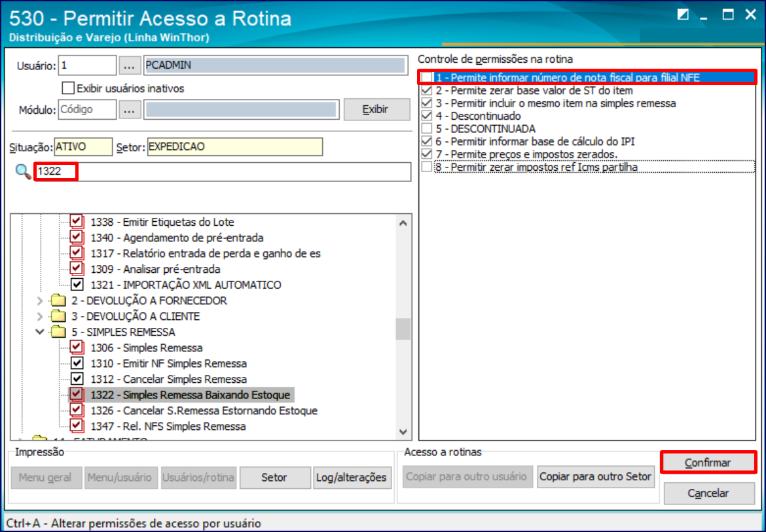Select tree row 1306 - Simples Remessa
This screenshot has height=532, width=766.
pyautogui.click(x=147, y=347)
